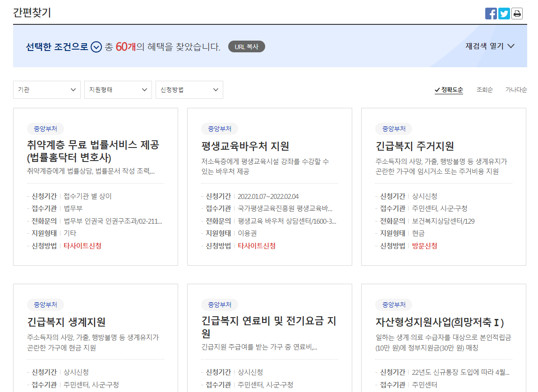
Task: Click the print page icon
Action: click(x=517, y=14)
